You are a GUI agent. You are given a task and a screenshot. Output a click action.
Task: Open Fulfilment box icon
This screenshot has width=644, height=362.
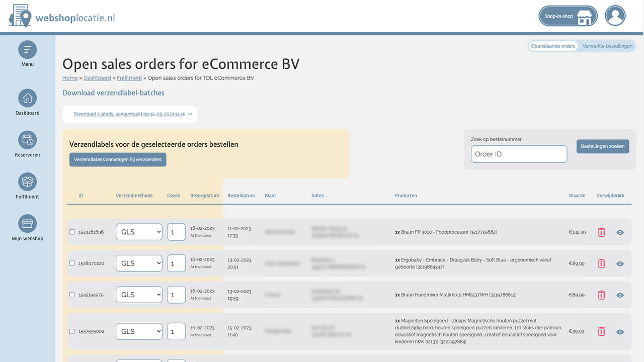[28, 182]
